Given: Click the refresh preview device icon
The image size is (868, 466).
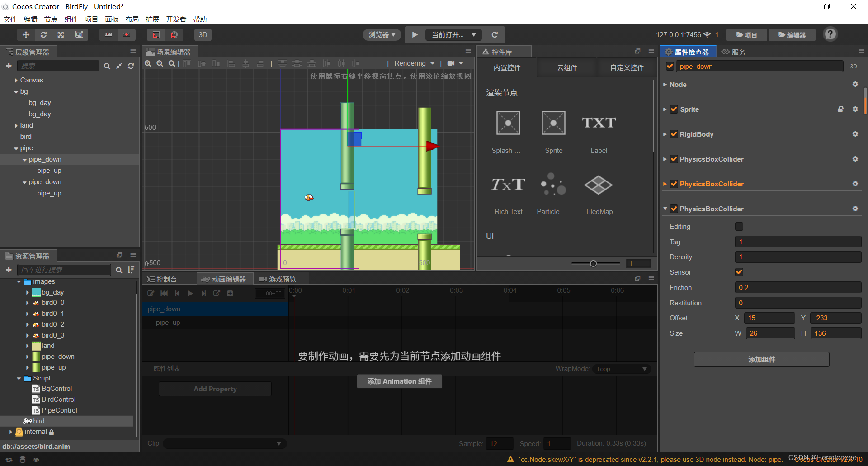Looking at the screenshot, I should point(495,35).
